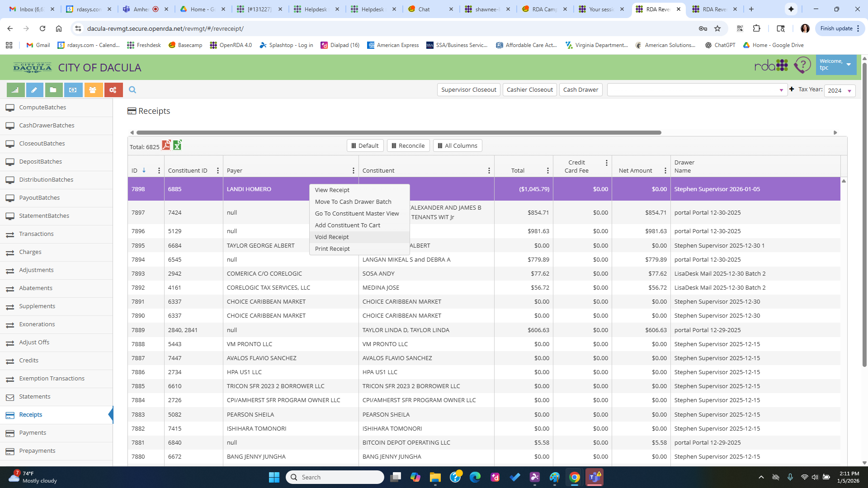Image resolution: width=868 pixels, height=488 pixels.
Task: Click the Supervisor Closeout button
Action: click(x=468, y=90)
